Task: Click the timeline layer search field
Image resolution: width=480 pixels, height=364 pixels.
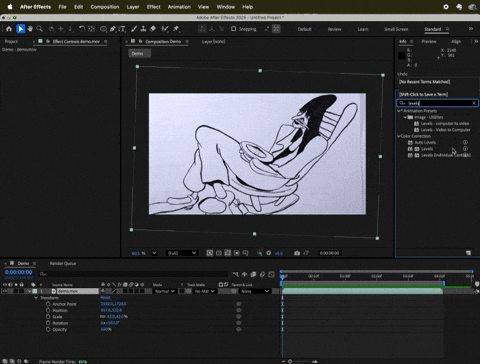Action: pos(133,274)
